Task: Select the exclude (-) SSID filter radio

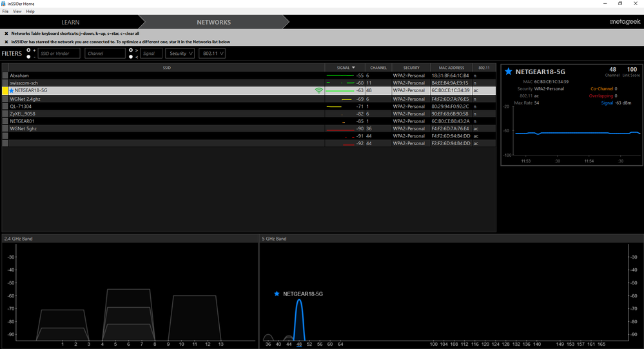Action: 28,57
